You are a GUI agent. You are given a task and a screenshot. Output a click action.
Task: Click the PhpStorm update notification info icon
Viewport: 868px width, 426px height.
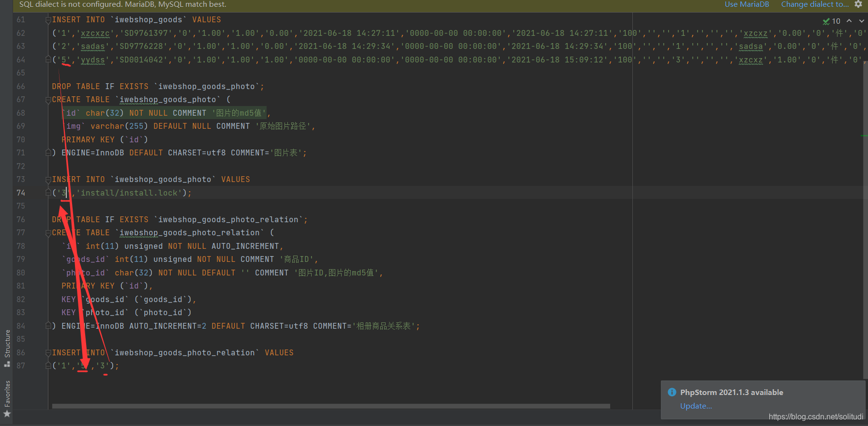coord(672,392)
